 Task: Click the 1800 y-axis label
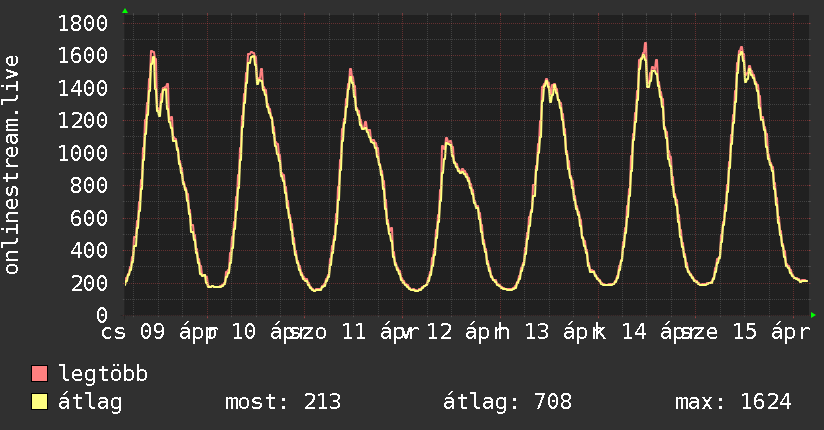coord(83,23)
